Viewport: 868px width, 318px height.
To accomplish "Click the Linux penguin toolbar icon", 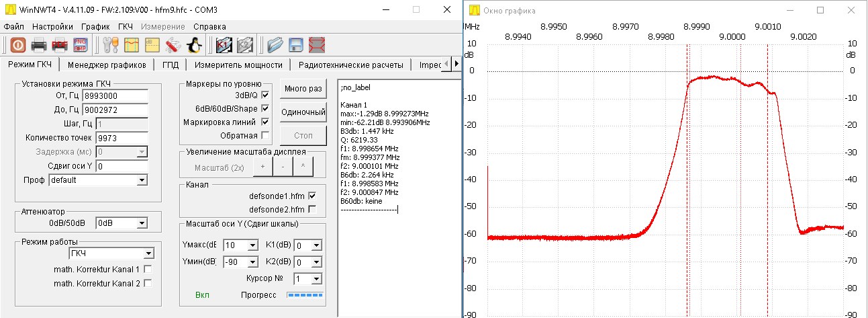I will [x=194, y=45].
